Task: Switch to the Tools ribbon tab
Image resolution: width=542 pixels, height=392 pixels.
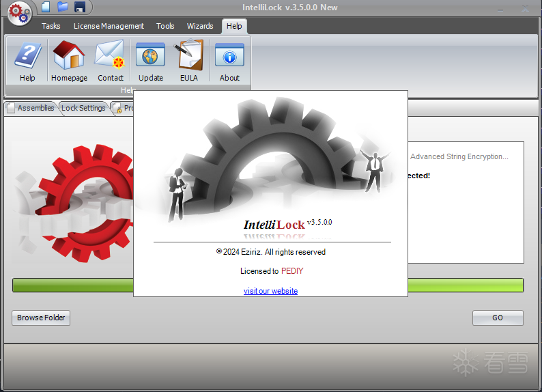Action: click(165, 26)
